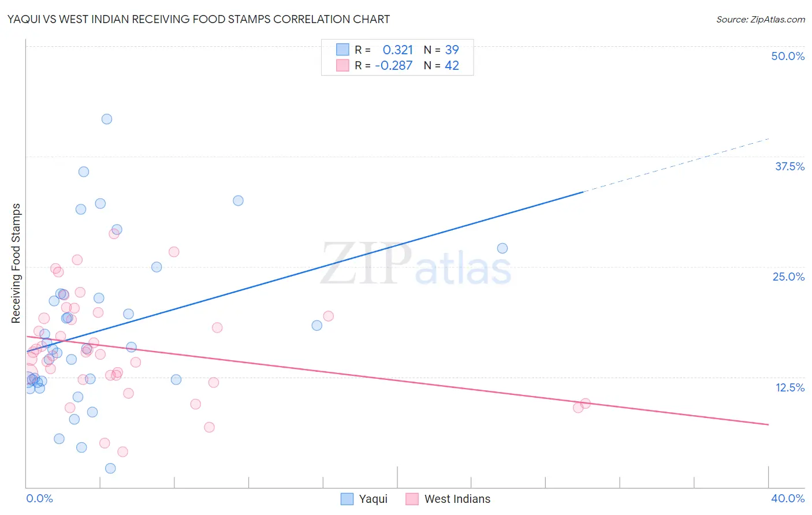Screen dimensions: 812x515
Task: Click the dashed blue trend extension
Action: point(676,165)
